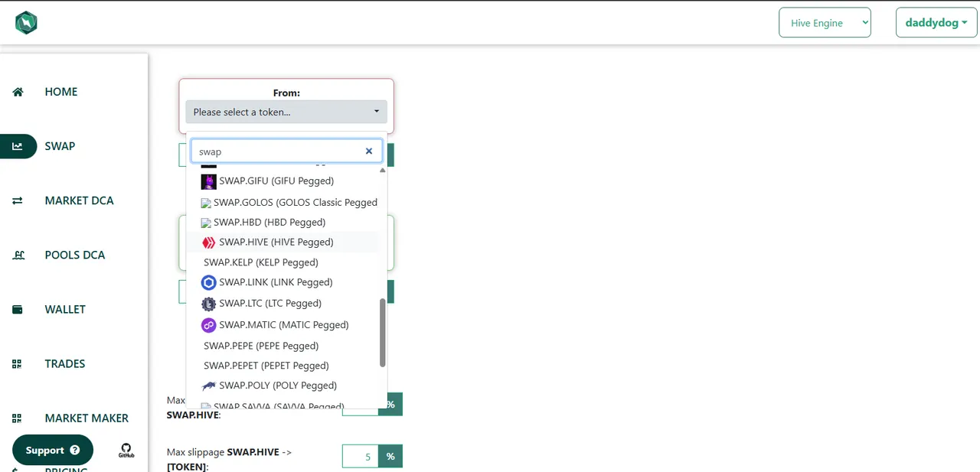Open the MARKET DCA page
980x472 pixels.
click(79, 200)
